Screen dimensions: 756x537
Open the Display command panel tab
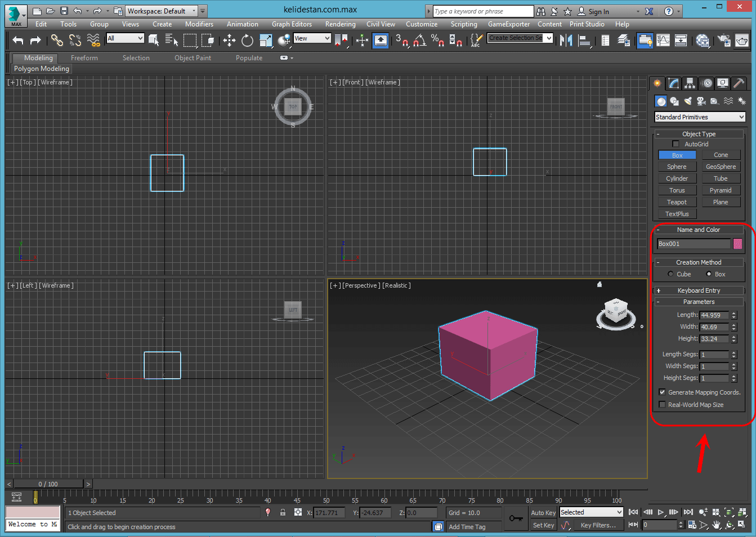[723, 83]
